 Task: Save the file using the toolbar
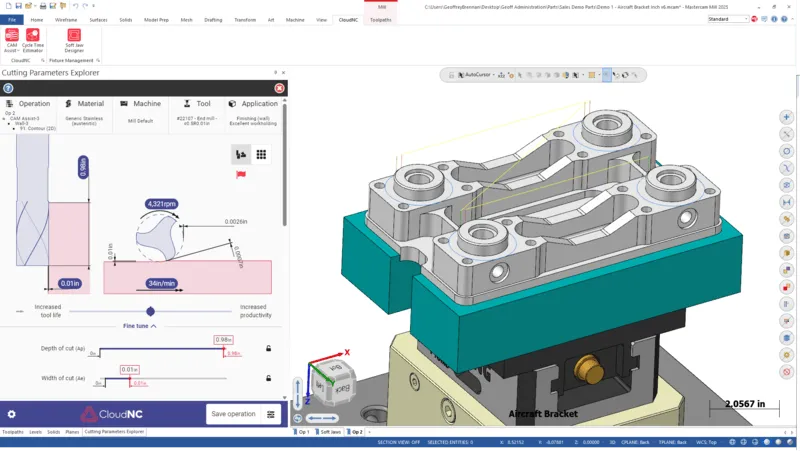[x=18, y=6]
